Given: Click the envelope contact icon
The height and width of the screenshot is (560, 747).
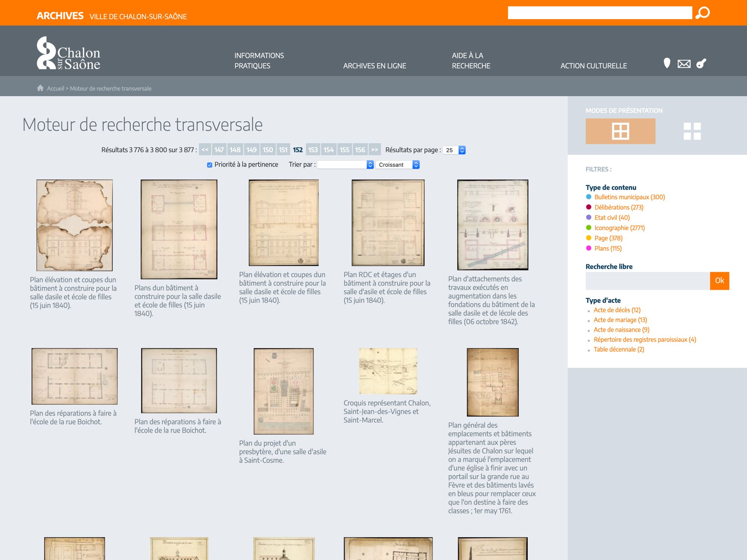Looking at the screenshot, I should click(x=684, y=64).
